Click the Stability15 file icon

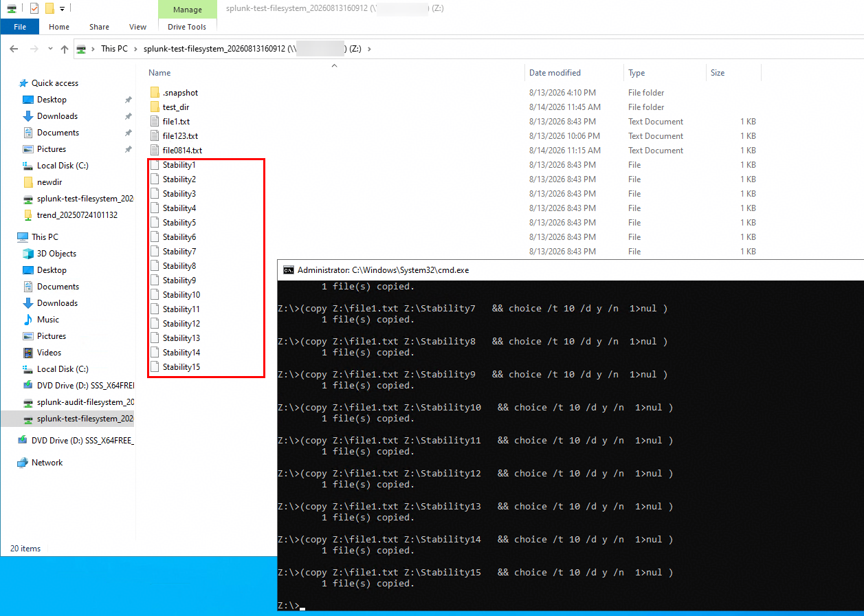click(x=155, y=367)
